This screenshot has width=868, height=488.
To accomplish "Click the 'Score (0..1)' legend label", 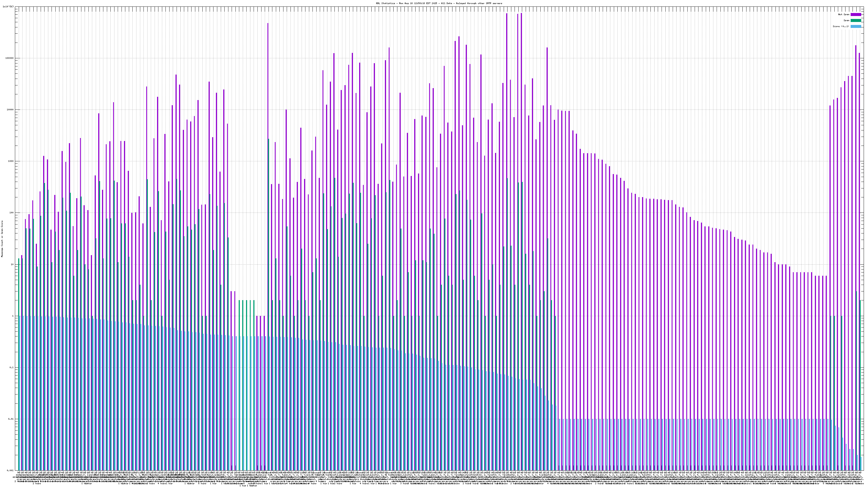I will coord(841,26).
